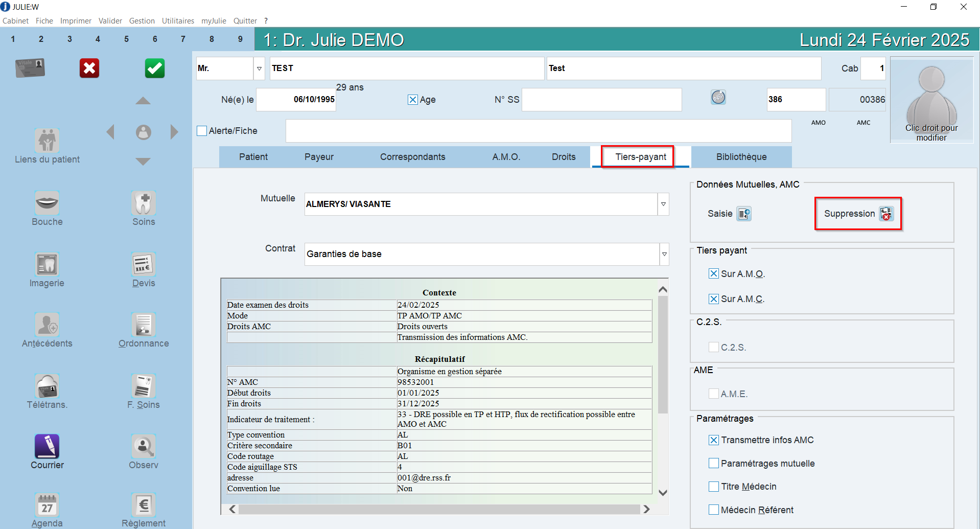Open the Observ icon
980x529 pixels.
[x=144, y=446]
